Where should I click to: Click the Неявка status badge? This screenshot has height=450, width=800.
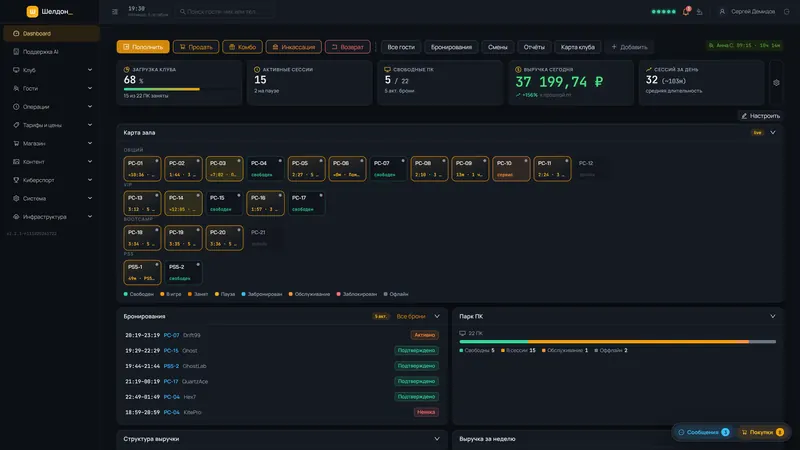(426, 412)
